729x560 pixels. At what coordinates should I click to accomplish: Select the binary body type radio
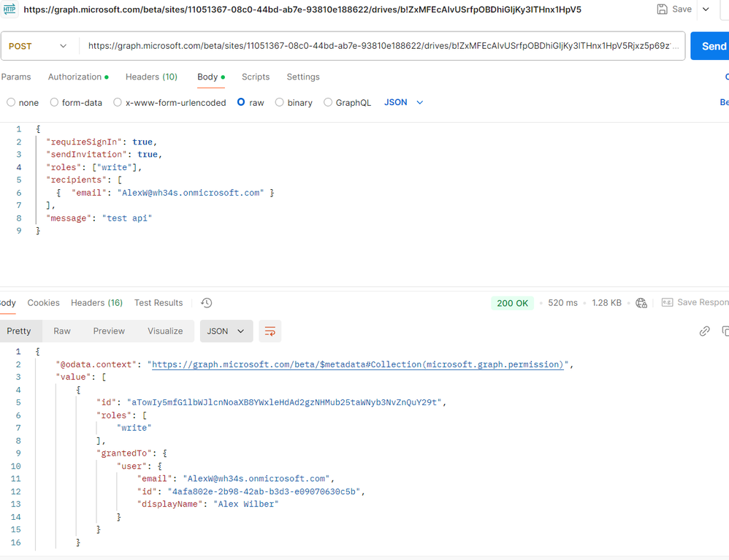pos(280,102)
